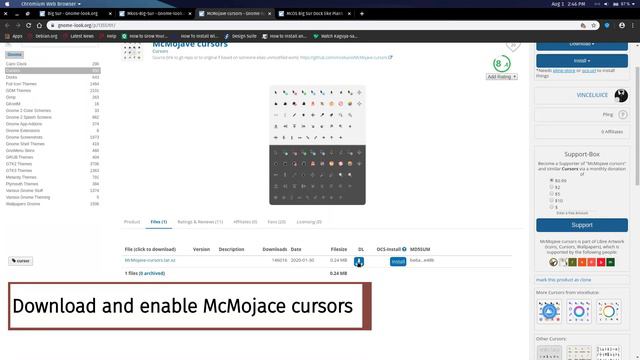The width and height of the screenshot is (640, 360).
Task: Close the Big Sur gnome-look.org tab
Action: pyautogui.click(x=110, y=13)
